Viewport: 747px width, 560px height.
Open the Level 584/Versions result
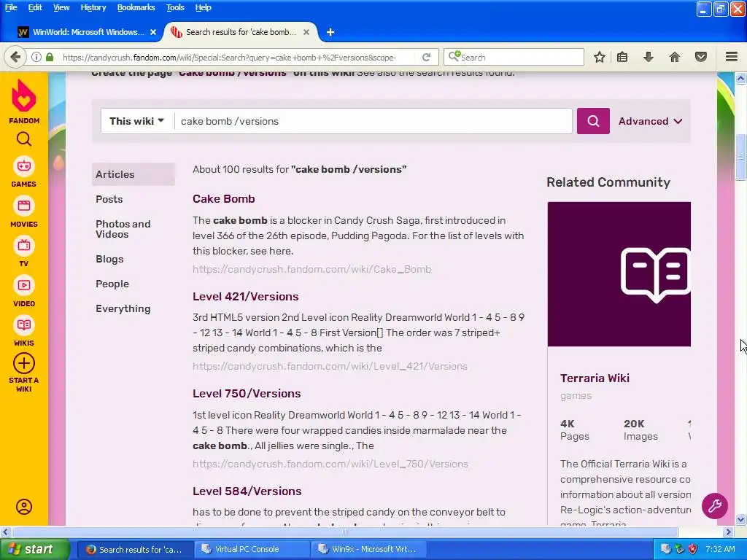tap(247, 491)
